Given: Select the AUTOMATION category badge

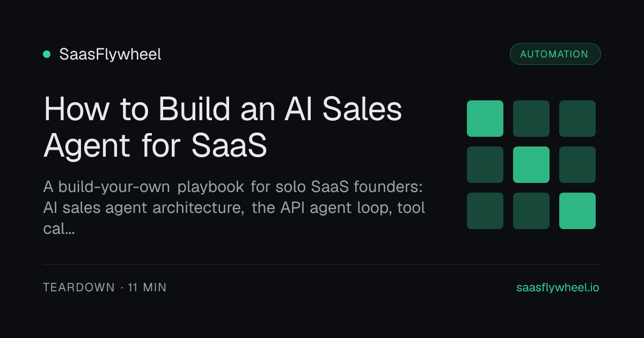Looking at the screenshot, I should tap(554, 54).
